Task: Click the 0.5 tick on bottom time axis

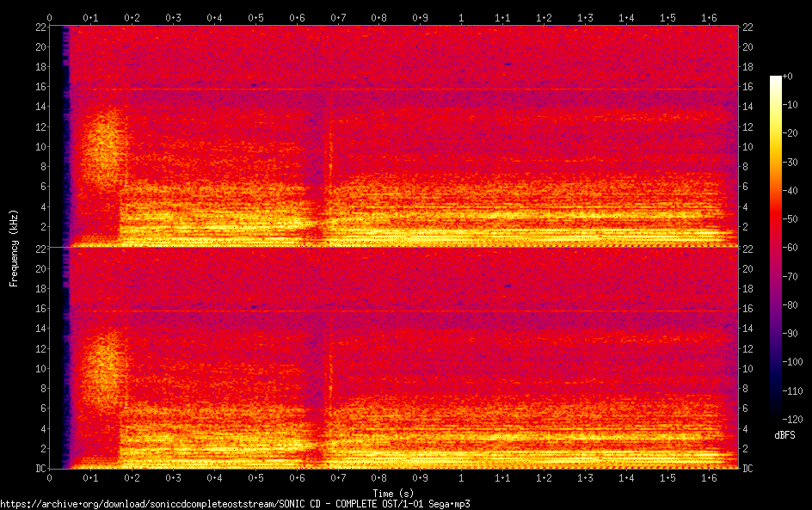Action: point(255,477)
